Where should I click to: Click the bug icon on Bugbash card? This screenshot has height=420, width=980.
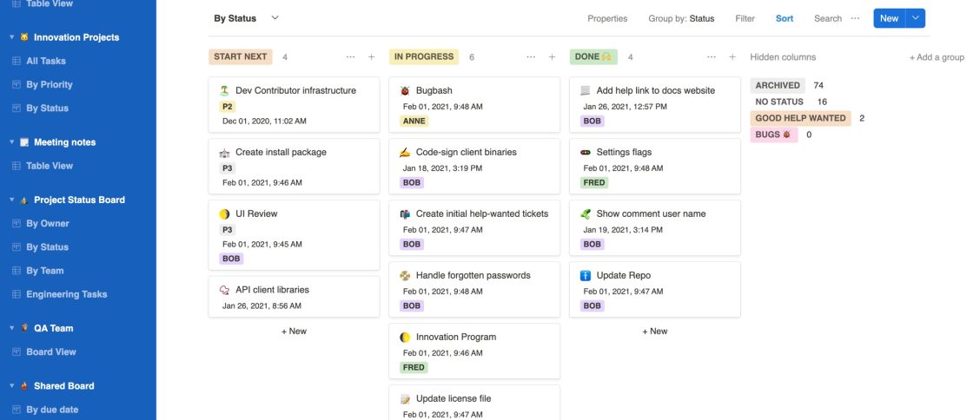pos(405,90)
